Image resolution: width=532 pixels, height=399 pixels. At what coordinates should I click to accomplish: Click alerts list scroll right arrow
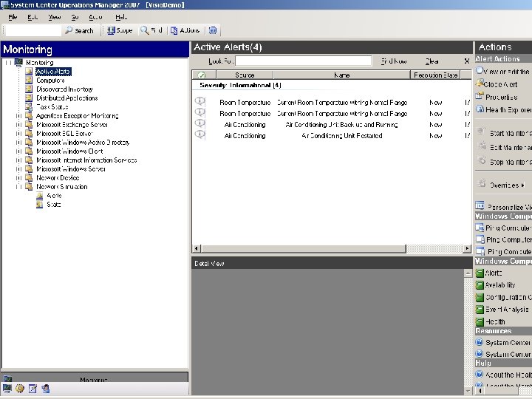pyautogui.click(x=467, y=249)
